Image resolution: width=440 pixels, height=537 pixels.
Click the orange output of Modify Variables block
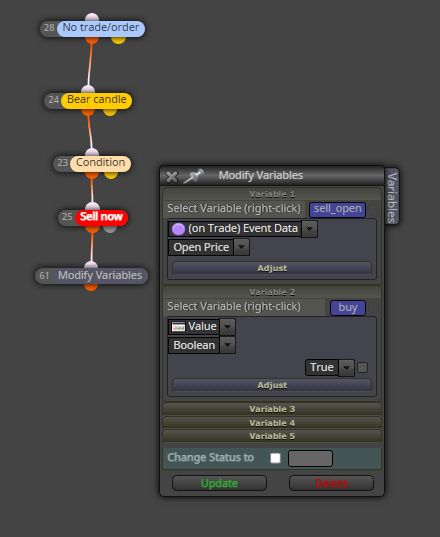[91, 287]
